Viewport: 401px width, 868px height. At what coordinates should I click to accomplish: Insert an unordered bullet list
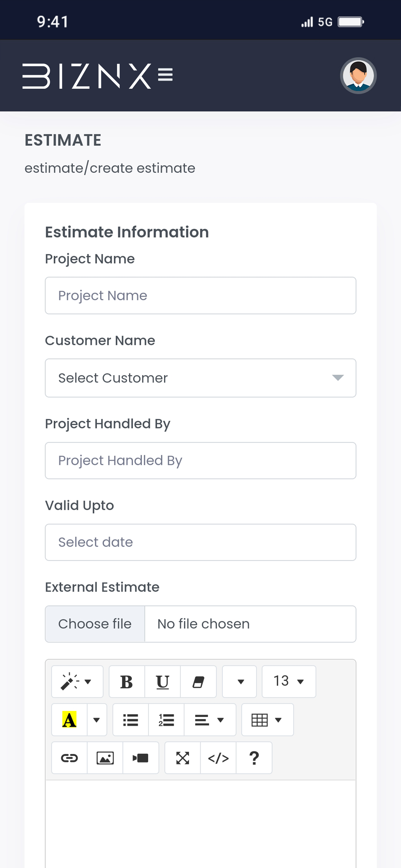(x=130, y=720)
